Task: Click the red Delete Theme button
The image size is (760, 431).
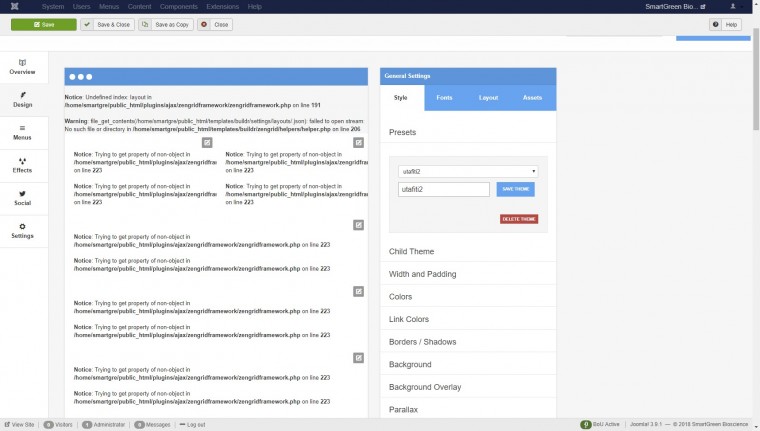Action: [x=519, y=219]
